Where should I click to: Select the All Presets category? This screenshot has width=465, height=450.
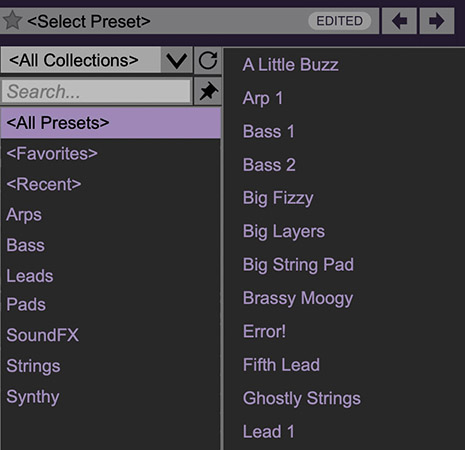(111, 123)
